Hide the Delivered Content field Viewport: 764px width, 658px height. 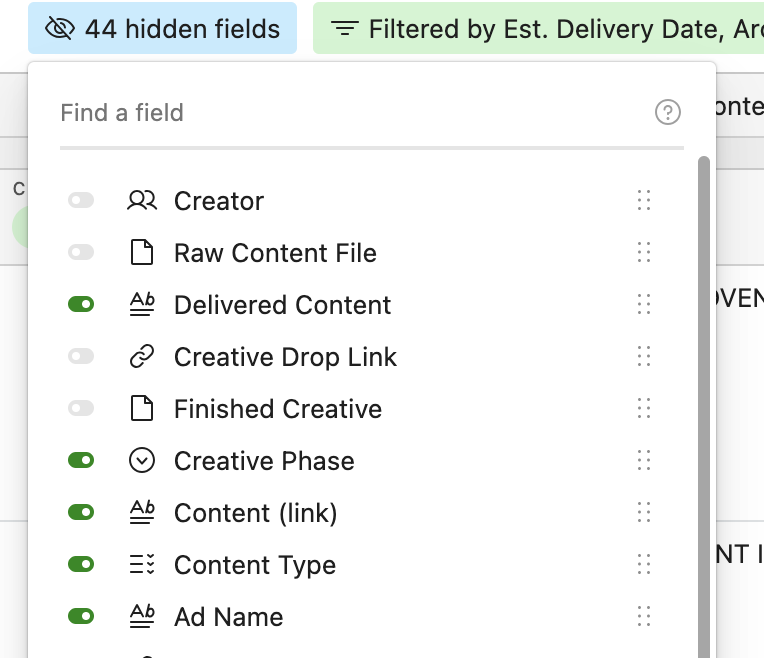point(81,305)
